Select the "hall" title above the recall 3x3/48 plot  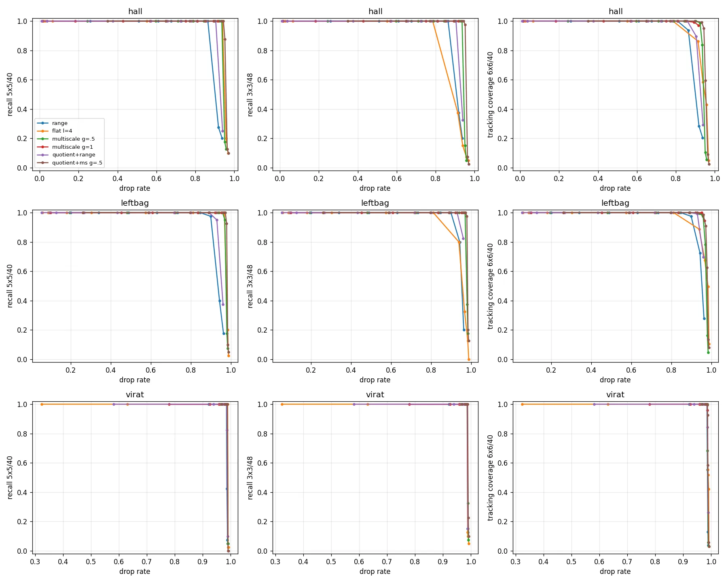coord(375,12)
